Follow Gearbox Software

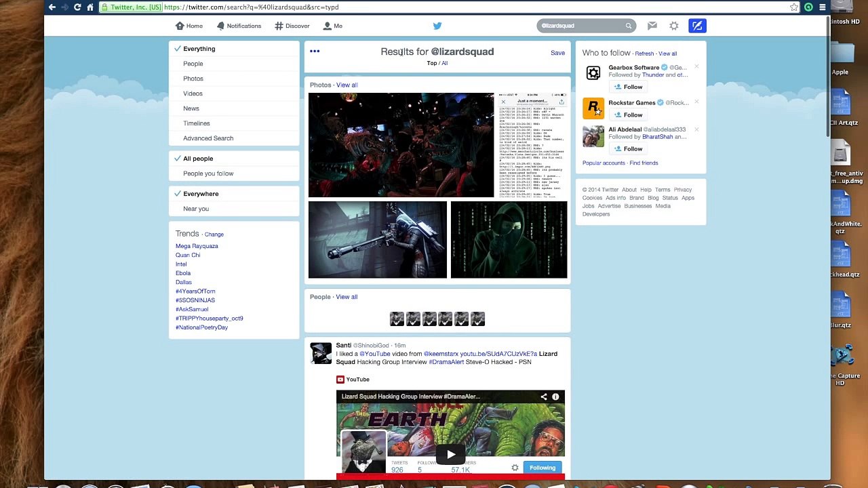pyautogui.click(x=628, y=87)
